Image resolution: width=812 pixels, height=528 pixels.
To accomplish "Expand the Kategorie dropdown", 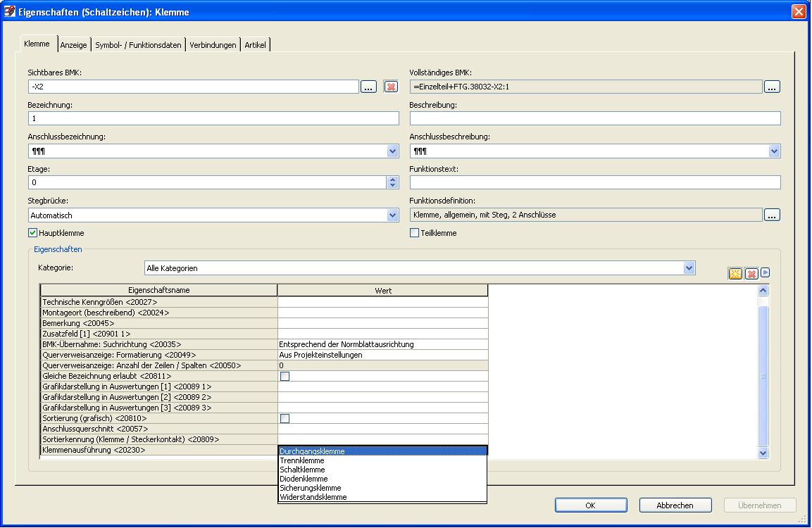I will point(689,268).
